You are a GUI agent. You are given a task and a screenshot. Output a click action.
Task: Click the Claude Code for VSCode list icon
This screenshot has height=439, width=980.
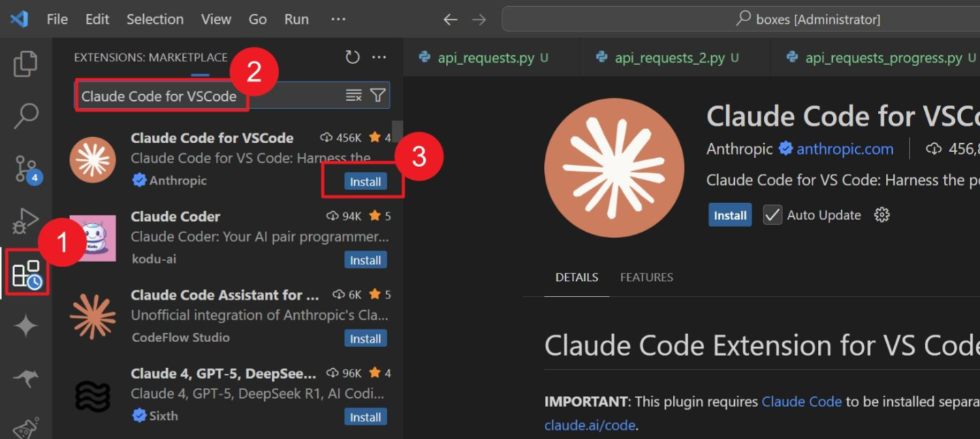tap(93, 160)
